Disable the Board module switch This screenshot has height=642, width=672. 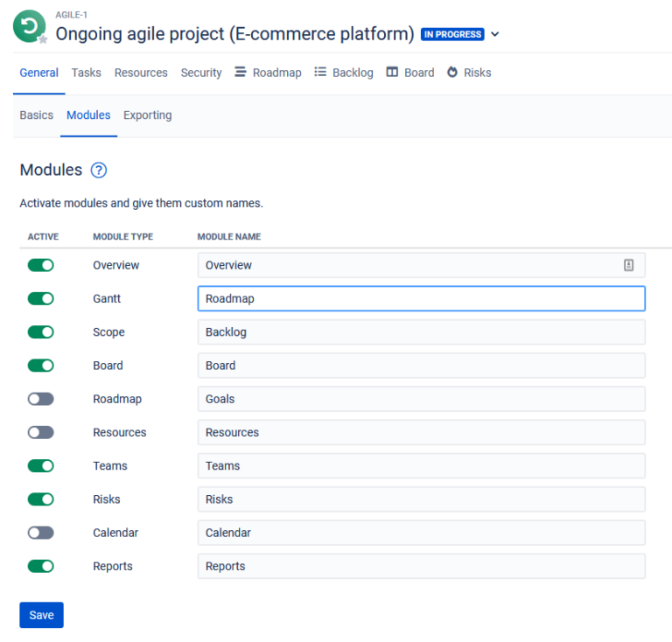tap(41, 366)
